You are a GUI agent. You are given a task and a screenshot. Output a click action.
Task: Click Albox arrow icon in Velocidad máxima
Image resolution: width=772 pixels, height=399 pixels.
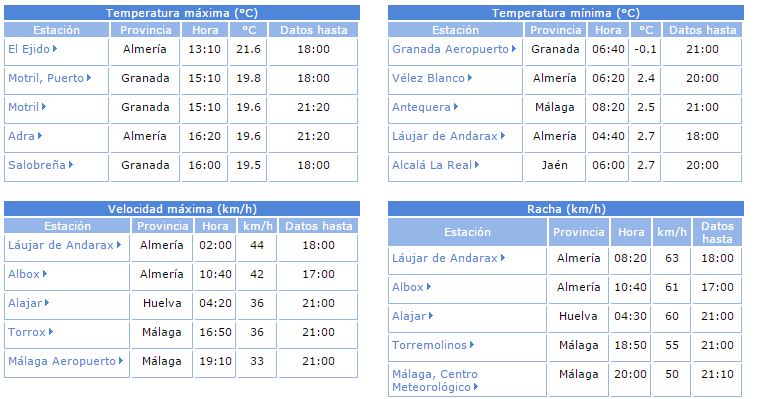pos(45,274)
